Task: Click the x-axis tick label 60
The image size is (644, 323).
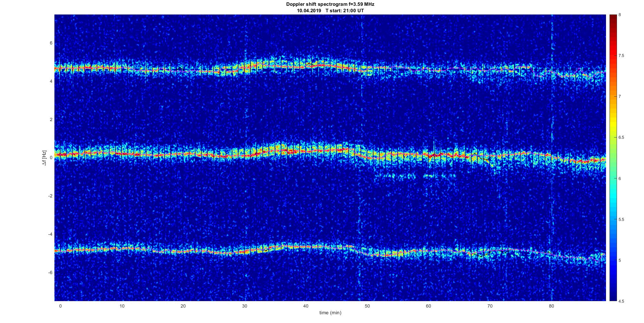Action: click(429, 306)
